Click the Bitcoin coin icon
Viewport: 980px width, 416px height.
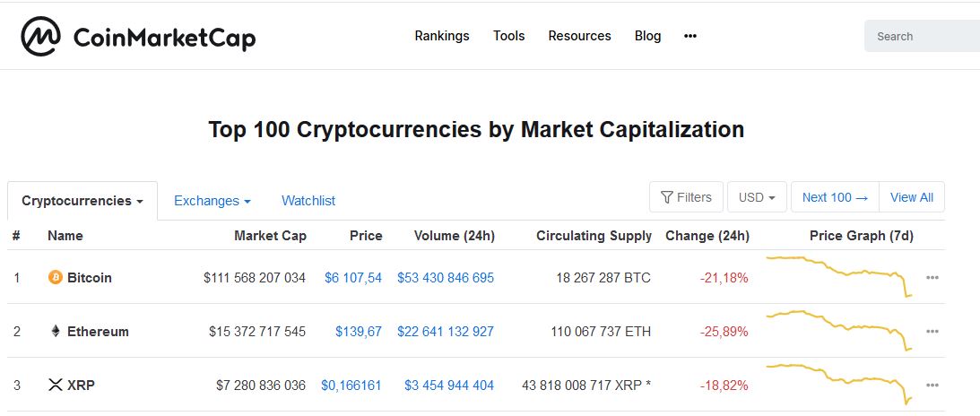pyautogui.click(x=56, y=278)
